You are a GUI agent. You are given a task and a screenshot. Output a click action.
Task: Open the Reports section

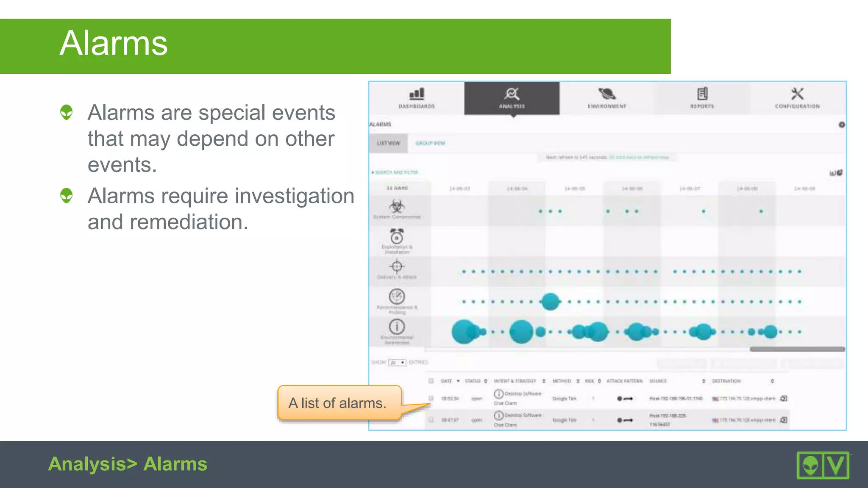click(x=702, y=98)
